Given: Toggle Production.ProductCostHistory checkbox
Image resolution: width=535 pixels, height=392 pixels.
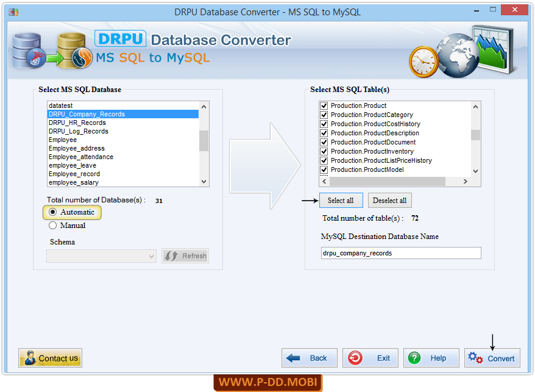Looking at the screenshot, I should pyautogui.click(x=324, y=124).
